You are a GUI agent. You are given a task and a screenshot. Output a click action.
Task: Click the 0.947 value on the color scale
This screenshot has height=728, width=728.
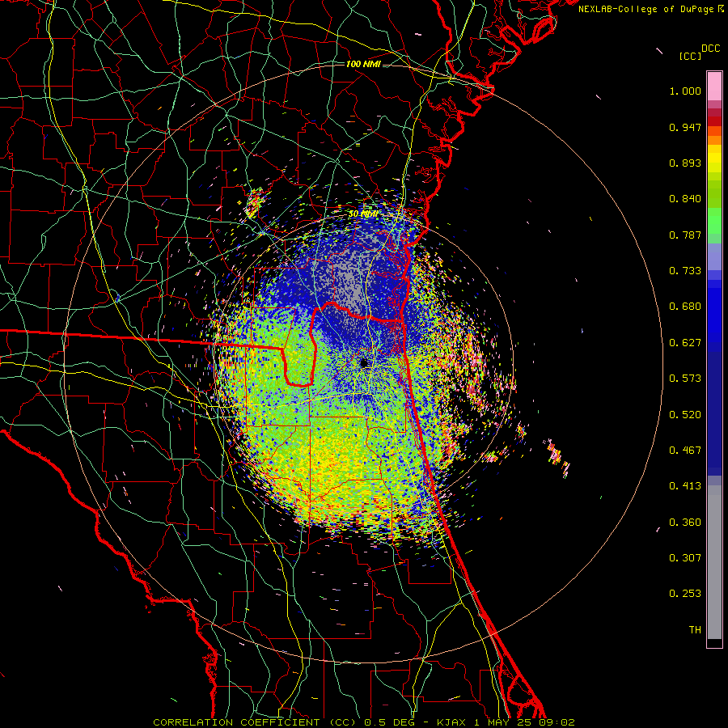click(x=685, y=127)
